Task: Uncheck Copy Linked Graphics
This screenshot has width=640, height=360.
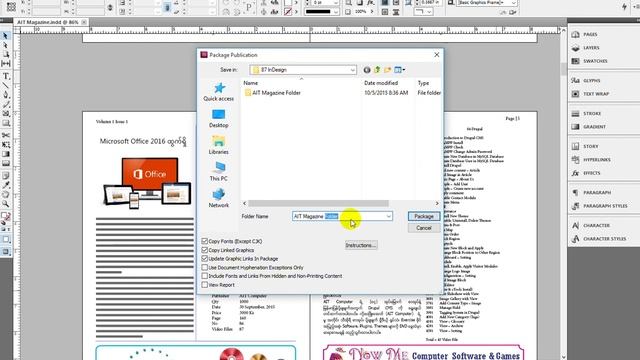Action: click(x=204, y=250)
